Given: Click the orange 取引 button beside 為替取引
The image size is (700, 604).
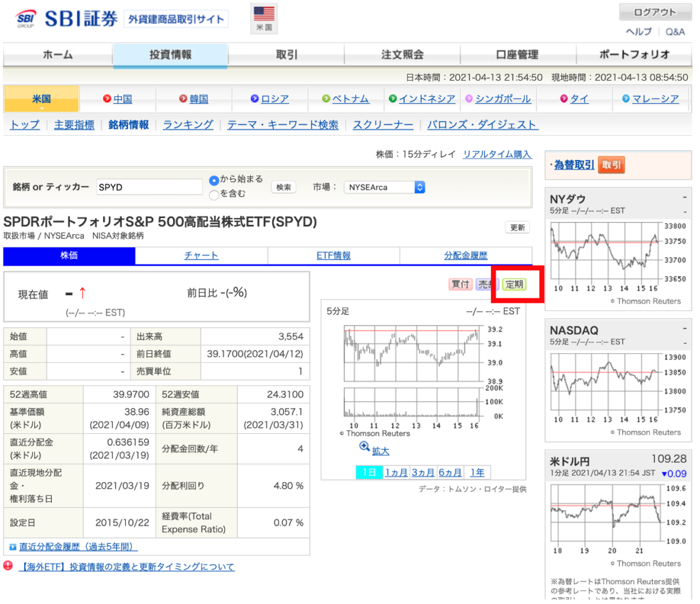Looking at the screenshot, I should [x=611, y=165].
